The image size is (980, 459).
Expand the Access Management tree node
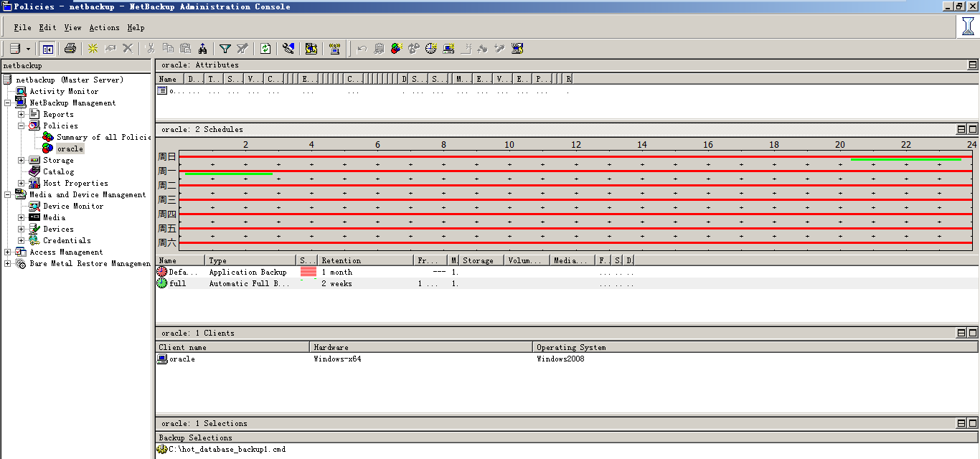[8, 252]
